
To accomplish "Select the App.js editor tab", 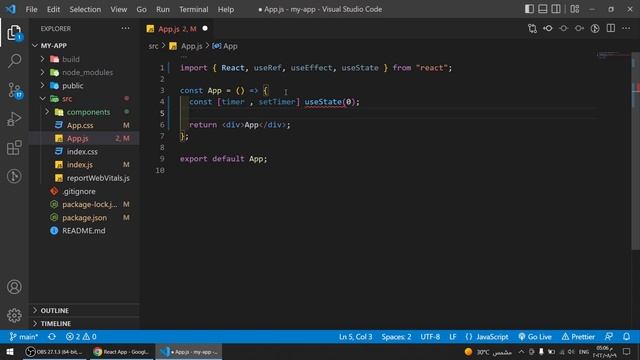I will click(x=177, y=29).
